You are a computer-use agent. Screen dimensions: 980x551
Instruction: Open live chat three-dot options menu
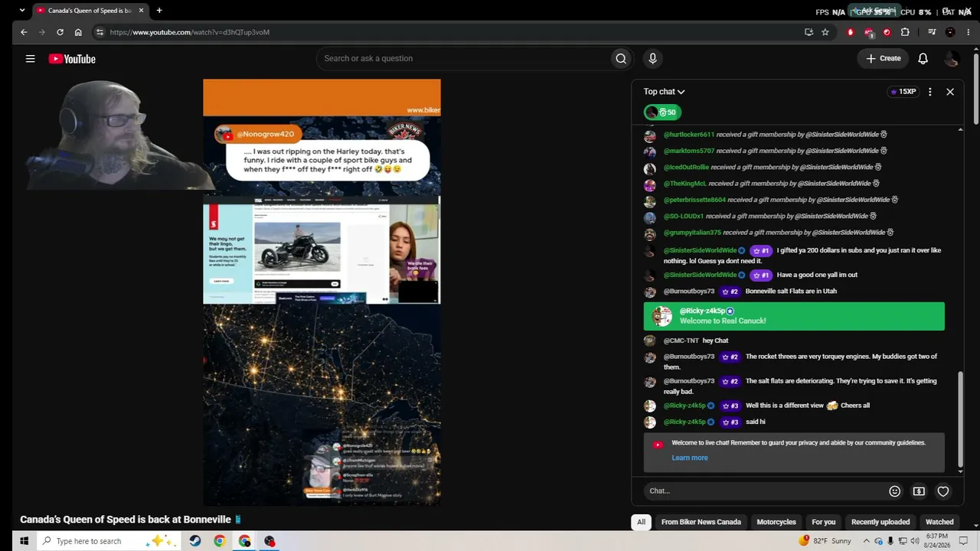930,92
